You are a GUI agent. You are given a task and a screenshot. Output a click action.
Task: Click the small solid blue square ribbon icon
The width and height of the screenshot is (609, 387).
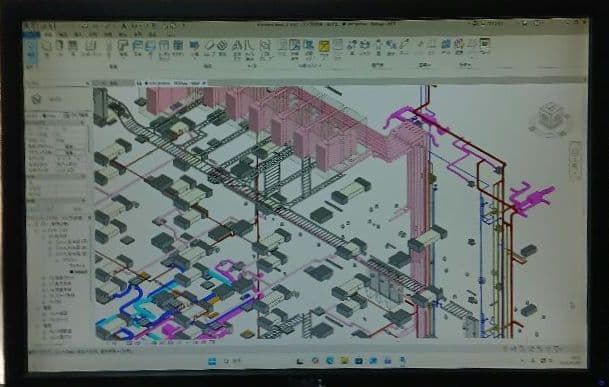point(194,45)
